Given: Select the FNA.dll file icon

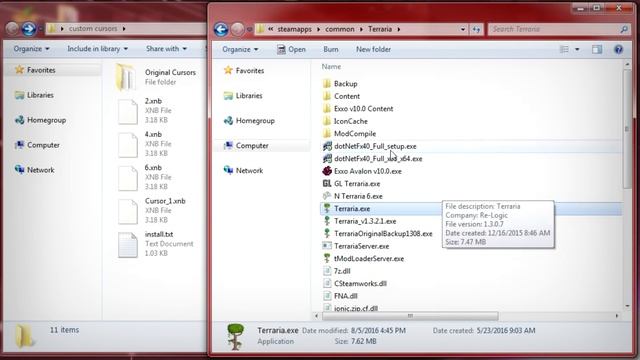Looking at the screenshot, I should click(327, 296).
